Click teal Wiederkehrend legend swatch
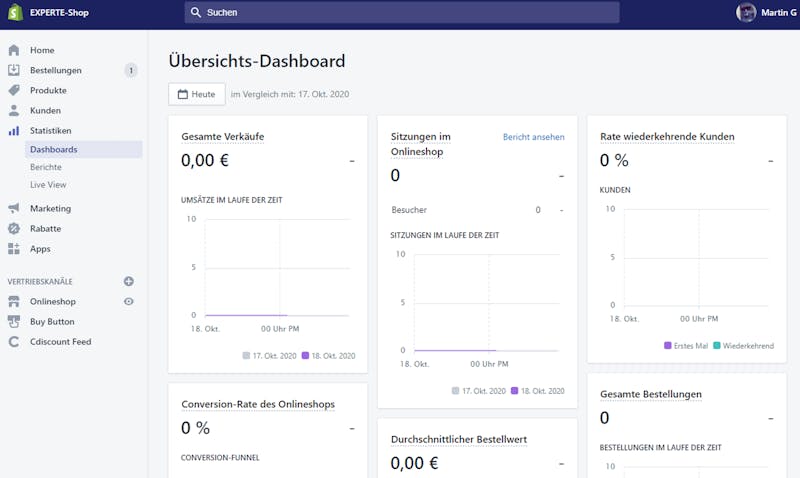 [x=716, y=346]
